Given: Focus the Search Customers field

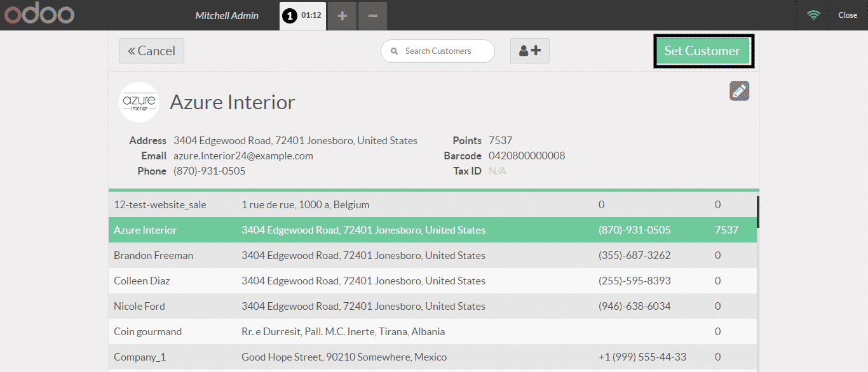Looking at the screenshot, I should [445, 51].
